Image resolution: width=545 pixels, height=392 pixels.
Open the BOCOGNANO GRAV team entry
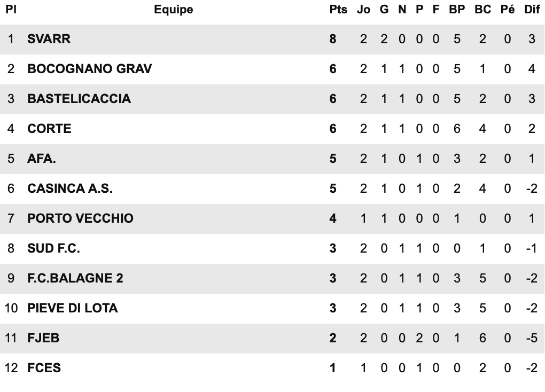[x=89, y=69]
